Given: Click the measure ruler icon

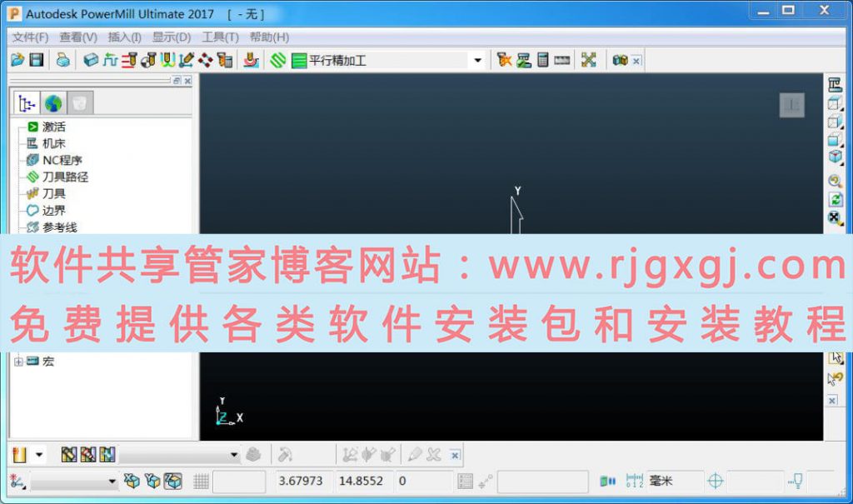Looking at the screenshot, I should tap(562, 60).
